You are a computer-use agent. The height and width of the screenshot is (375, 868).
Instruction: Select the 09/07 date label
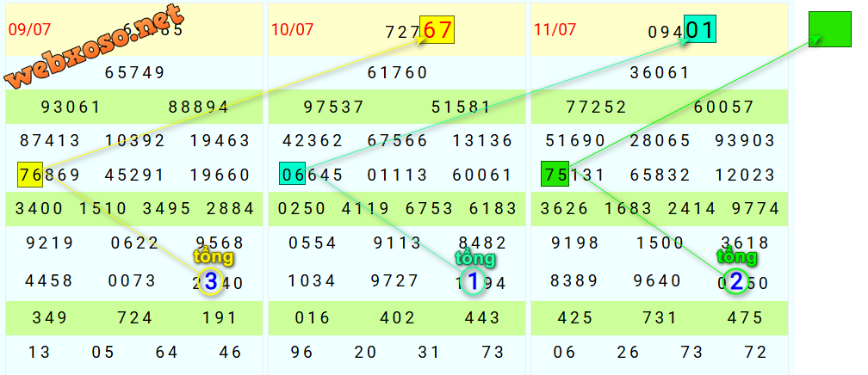coord(29,29)
